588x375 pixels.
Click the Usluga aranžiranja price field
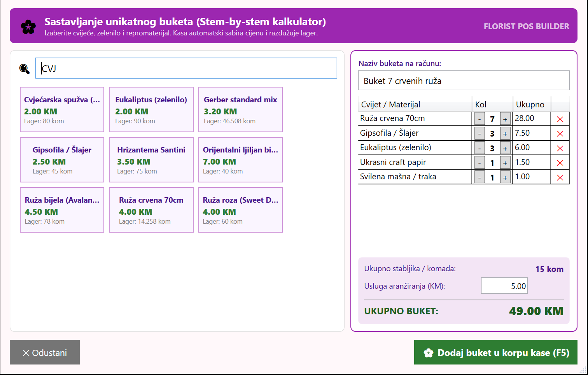(x=504, y=286)
